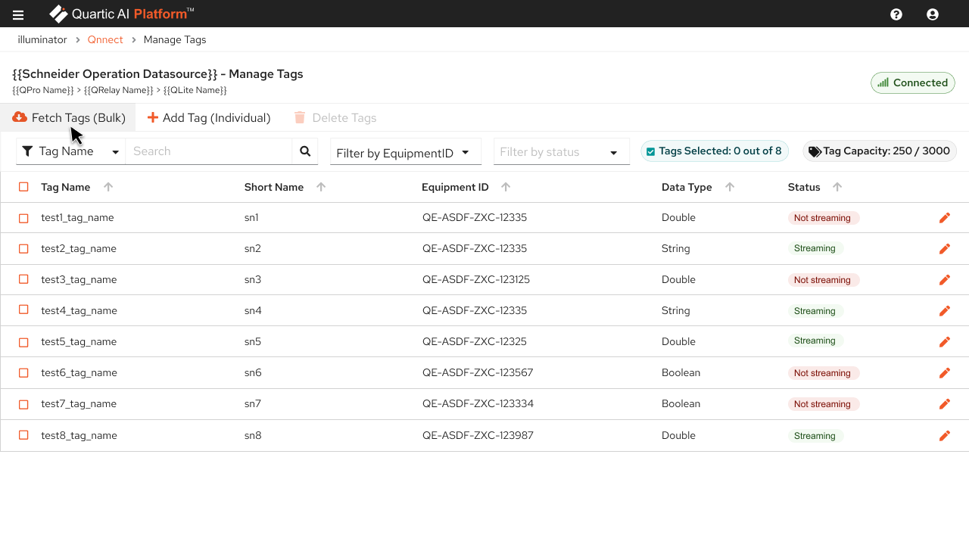969x560 pixels.
Task: Sort by Tag Name arrow
Action: [x=108, y=187]
